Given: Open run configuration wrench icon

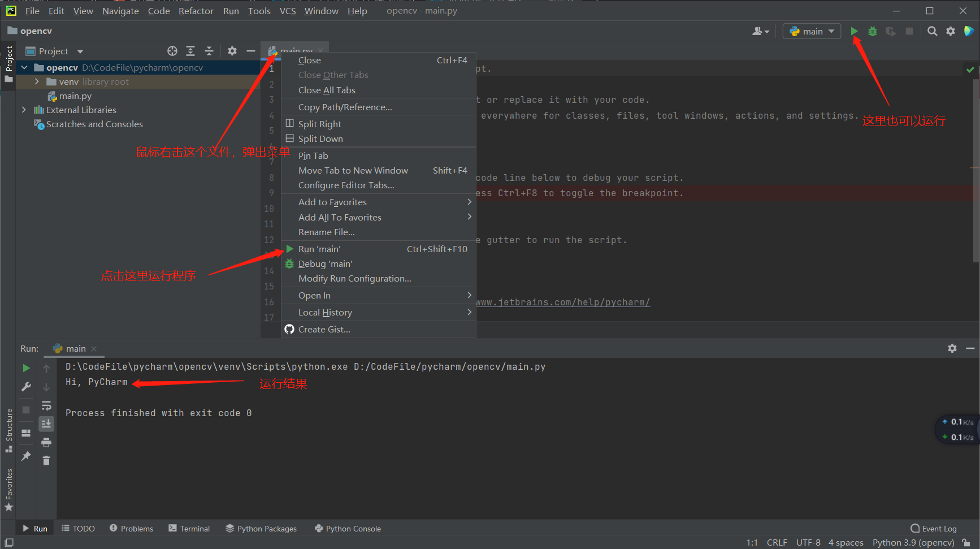Looking at the screenshot, I should 26,387.
